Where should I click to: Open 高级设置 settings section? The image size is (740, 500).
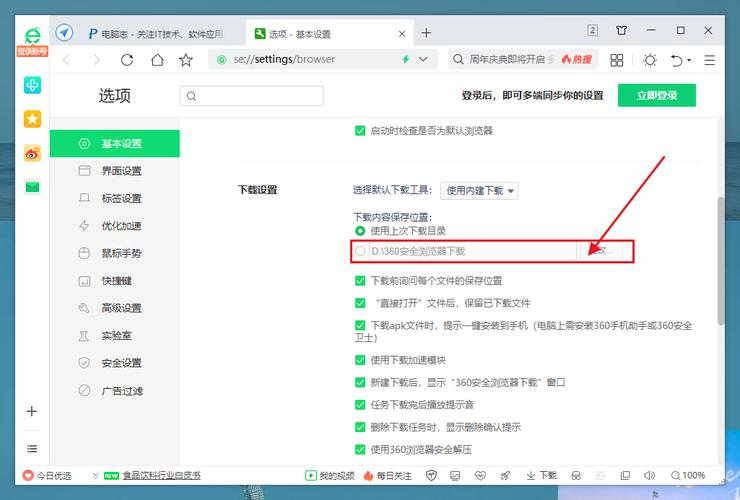[x=115, y=308]
